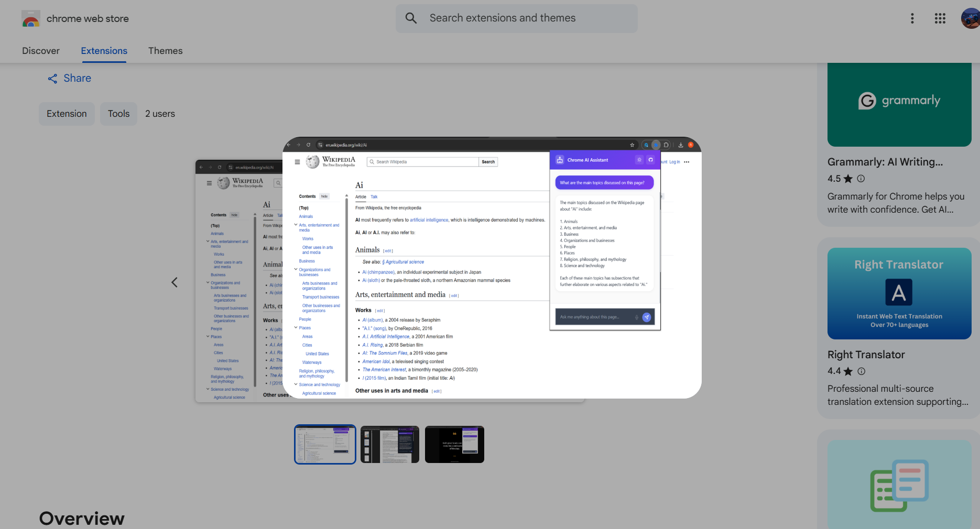Select the first screenshot thumbnail
Image resolution: width=980 pixels, height=529 pixels.
(x=325, y=444)
